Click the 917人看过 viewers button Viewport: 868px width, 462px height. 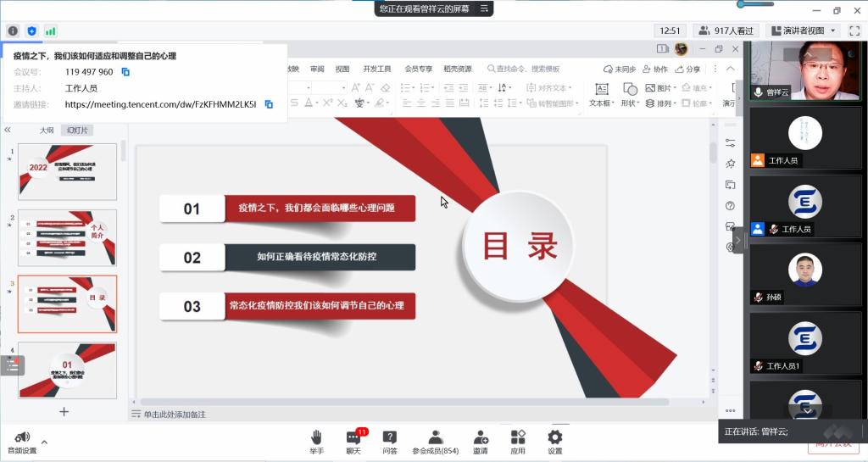point(726,31)
